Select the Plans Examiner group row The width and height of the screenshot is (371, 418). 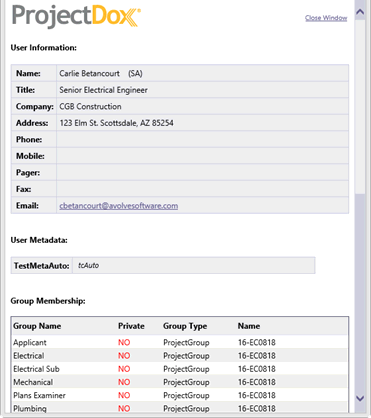point(180,395)
